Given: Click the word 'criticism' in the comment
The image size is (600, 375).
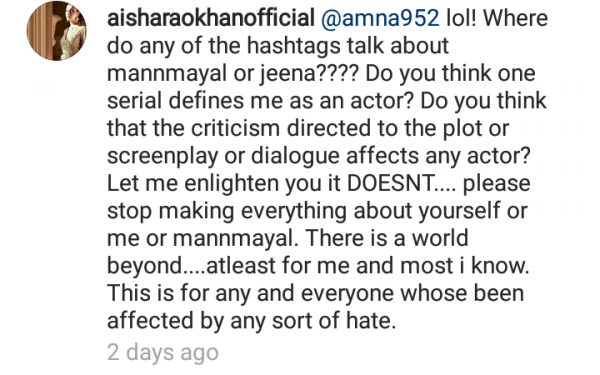Looking at the screenshot, I should (235, 128).
